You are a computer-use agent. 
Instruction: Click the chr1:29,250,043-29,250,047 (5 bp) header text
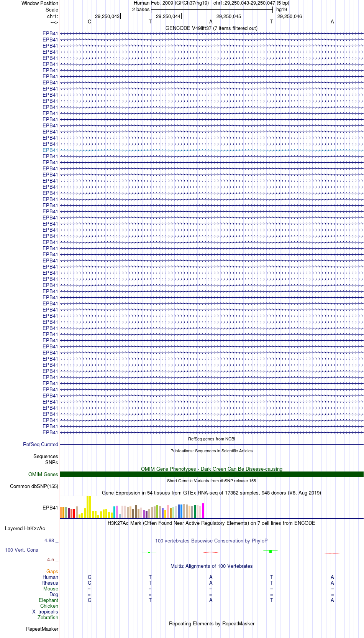pos(251,3)
